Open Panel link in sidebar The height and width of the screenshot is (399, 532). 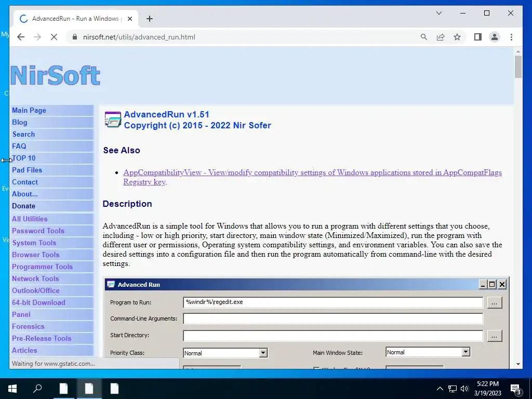(21, 314)
